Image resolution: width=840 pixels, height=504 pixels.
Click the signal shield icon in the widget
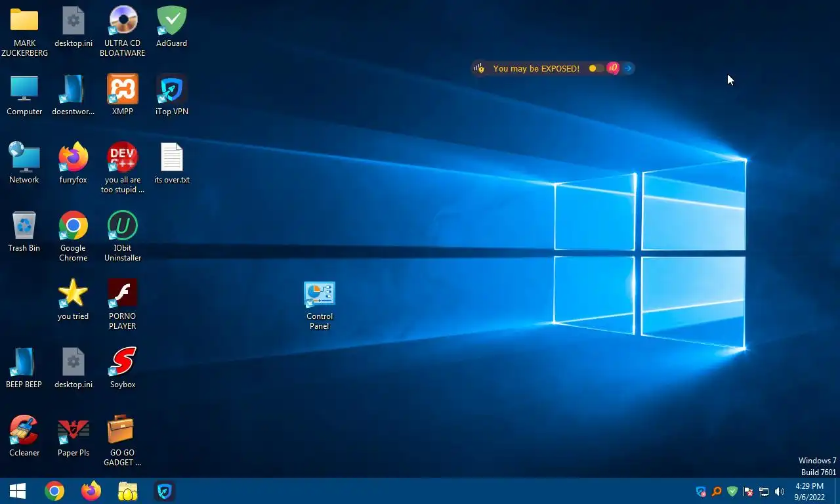click(480, 68)
